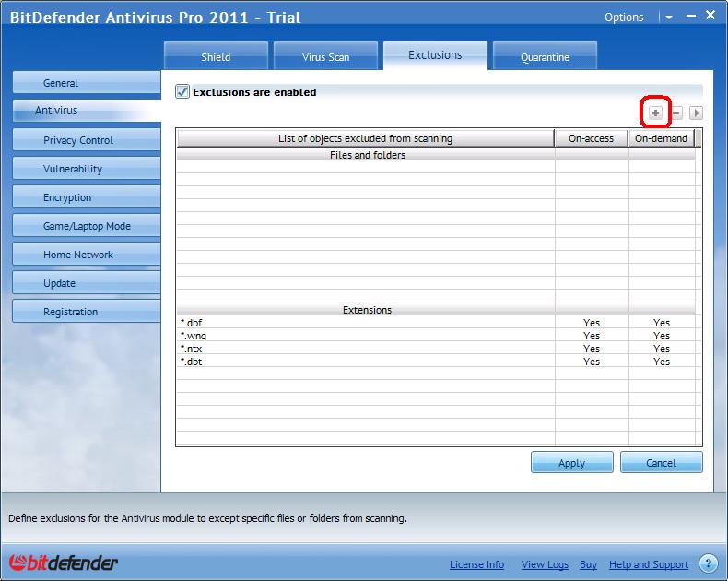
Task: Switch to the Shield tab
Action: [216, 57]
